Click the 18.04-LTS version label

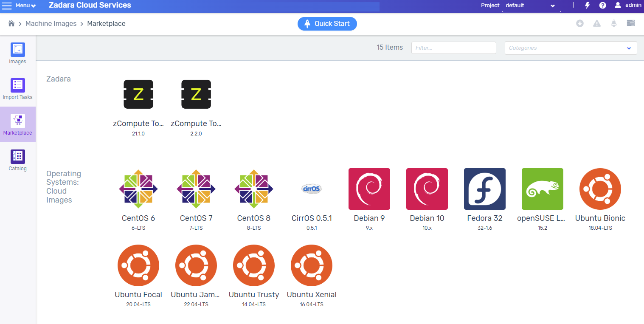(x=600, y=228)
